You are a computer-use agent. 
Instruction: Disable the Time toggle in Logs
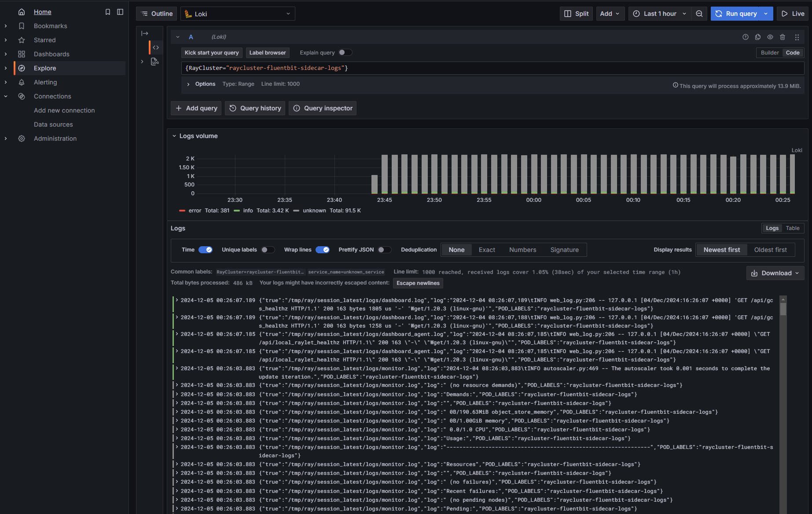206,250
